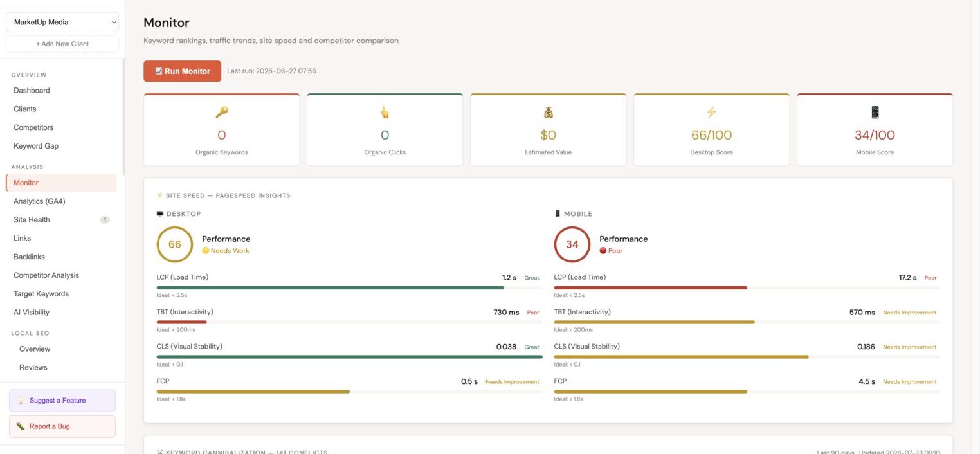The image size is (980, 454).
Task: Click the desktop CLS green progress bar
Action: pyautogui.click(x=349, y=357)
